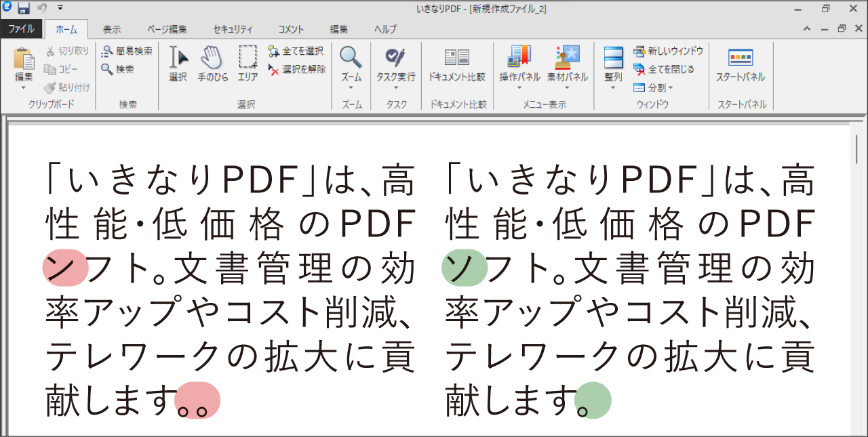
Task: Switch to the 表示 tab
Action: [x=112, y=29]
